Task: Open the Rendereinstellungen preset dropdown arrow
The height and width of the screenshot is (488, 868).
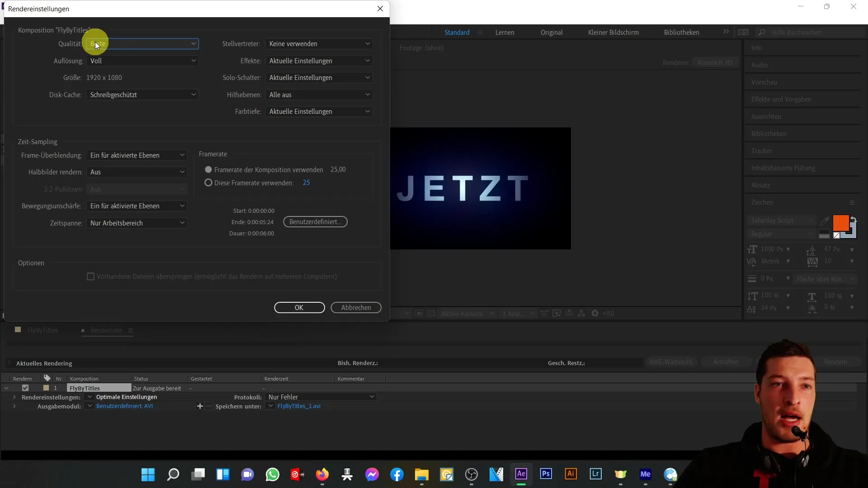Action: [90, 397]
